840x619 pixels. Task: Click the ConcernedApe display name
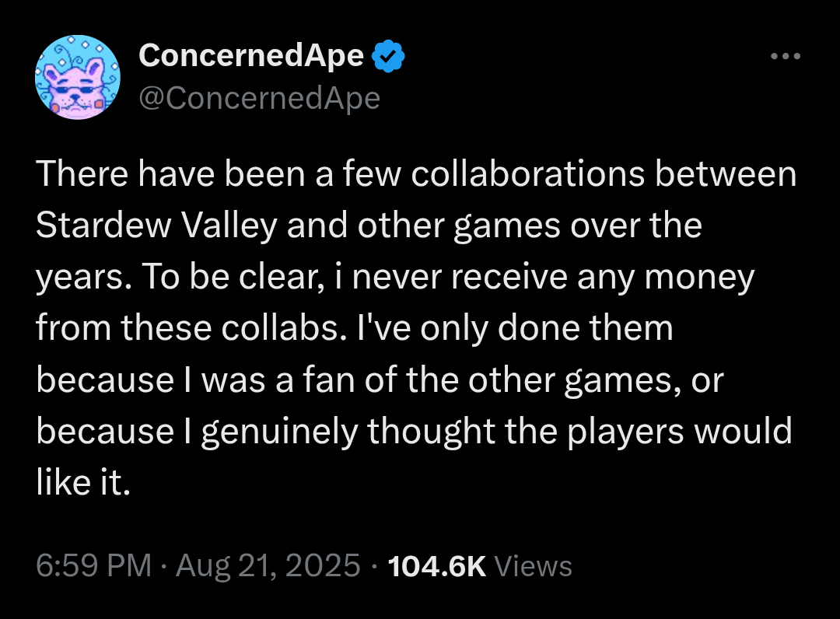coord(251,56)
